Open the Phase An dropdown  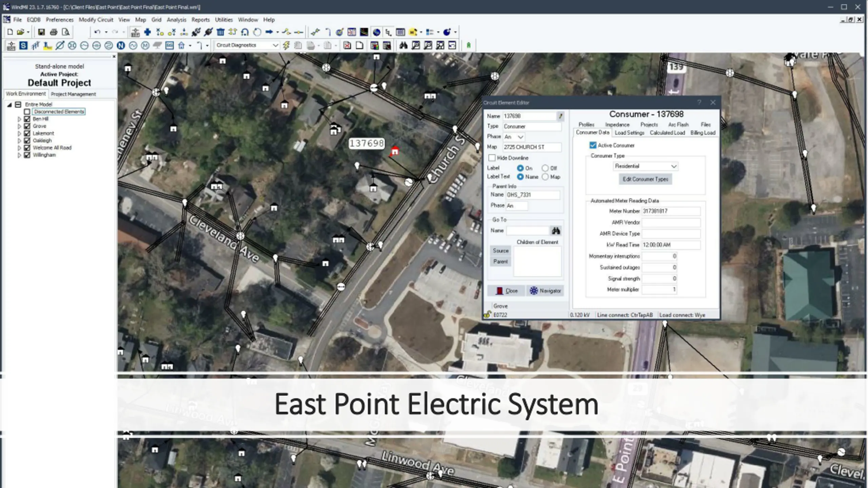coord(520,137)
